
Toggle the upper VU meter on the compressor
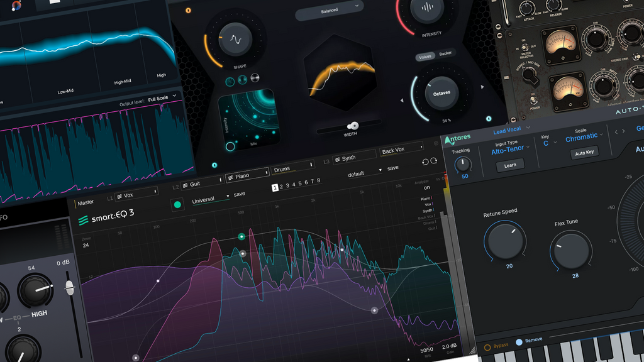[x=560, y=45]
